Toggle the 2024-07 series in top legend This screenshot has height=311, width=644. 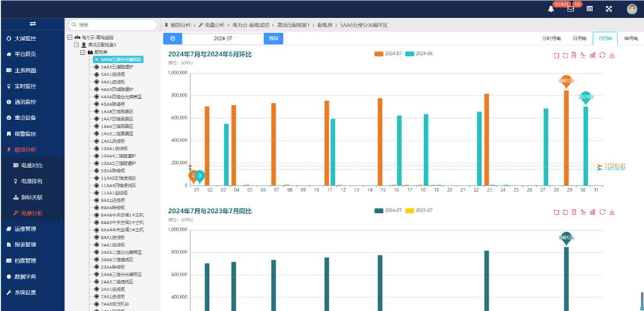pyautogui.click(x=388, y=54)
